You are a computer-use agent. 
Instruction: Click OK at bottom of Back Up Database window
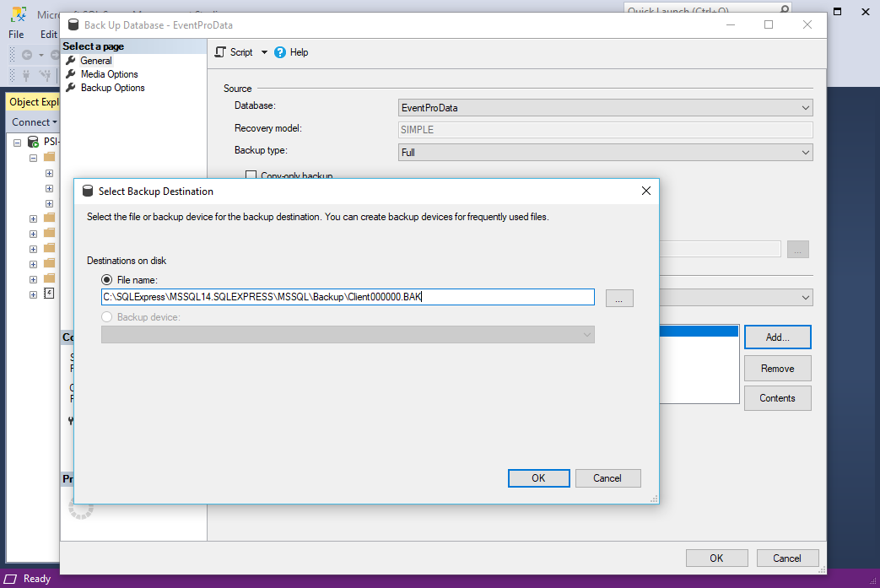[x=716, y=558]
